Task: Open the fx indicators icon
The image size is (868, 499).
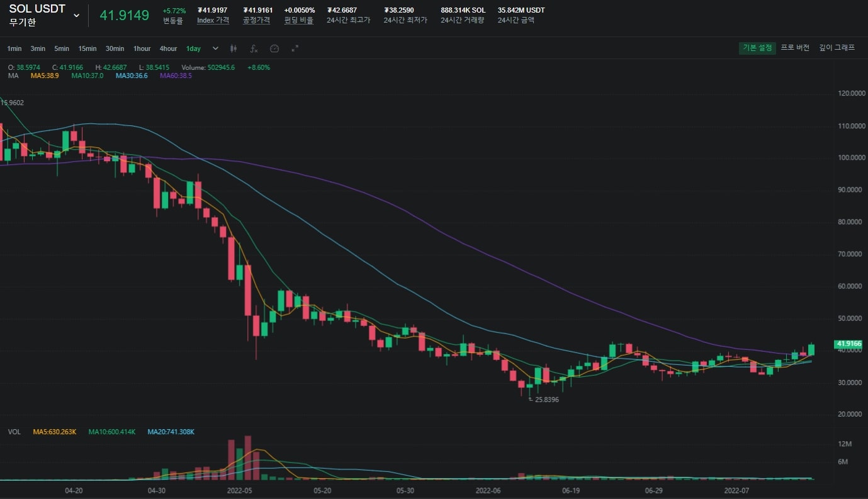Action: pyautogui.click(x=254, y=48)
